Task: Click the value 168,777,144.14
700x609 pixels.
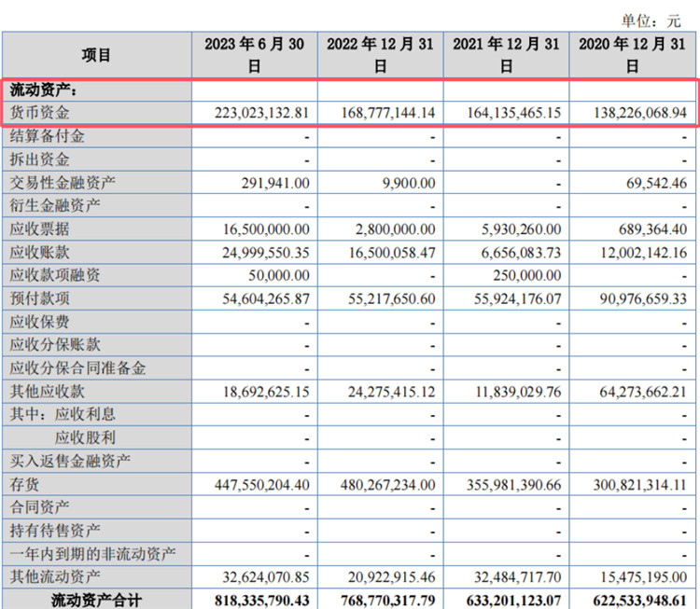Action: click(x=388, y=113)
